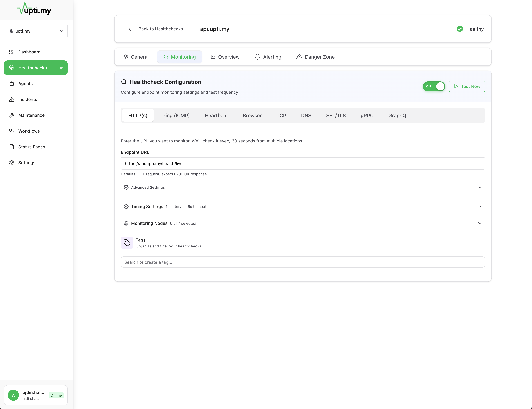This screenshot has height=409, width=532.
Task: Select the TCP check type
Action: (x=281, y=115)
